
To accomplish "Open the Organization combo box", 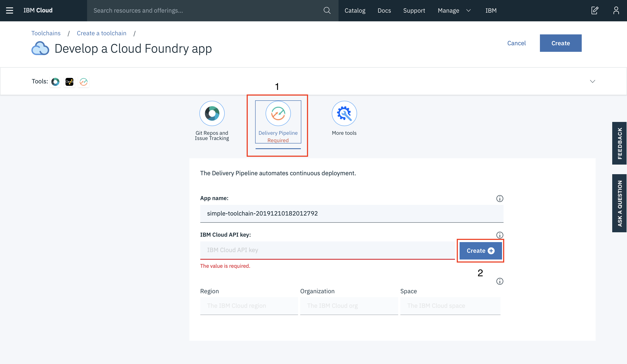I will (x=349, y=306).
